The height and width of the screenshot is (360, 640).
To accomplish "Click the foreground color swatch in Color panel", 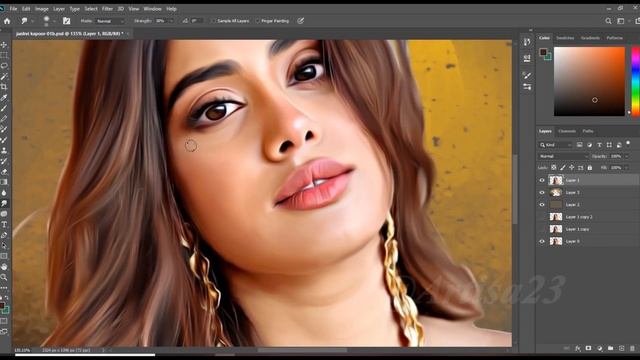I will point(543,52).
